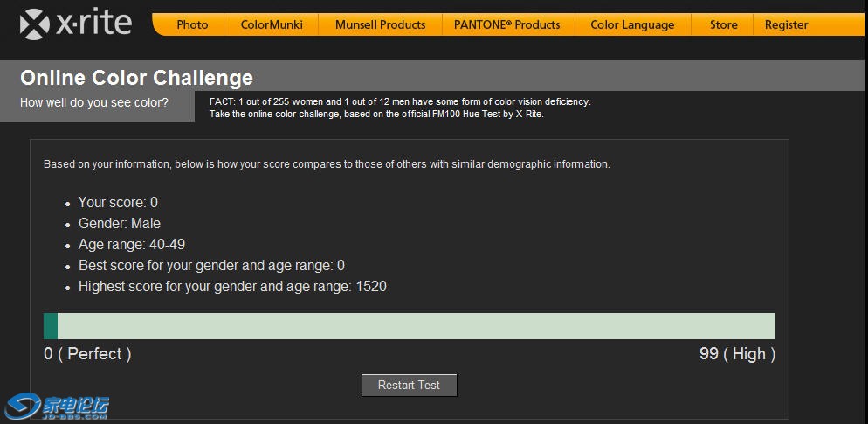
Task: Click 'Age range: 40-49' line
Action: point(132,245)
